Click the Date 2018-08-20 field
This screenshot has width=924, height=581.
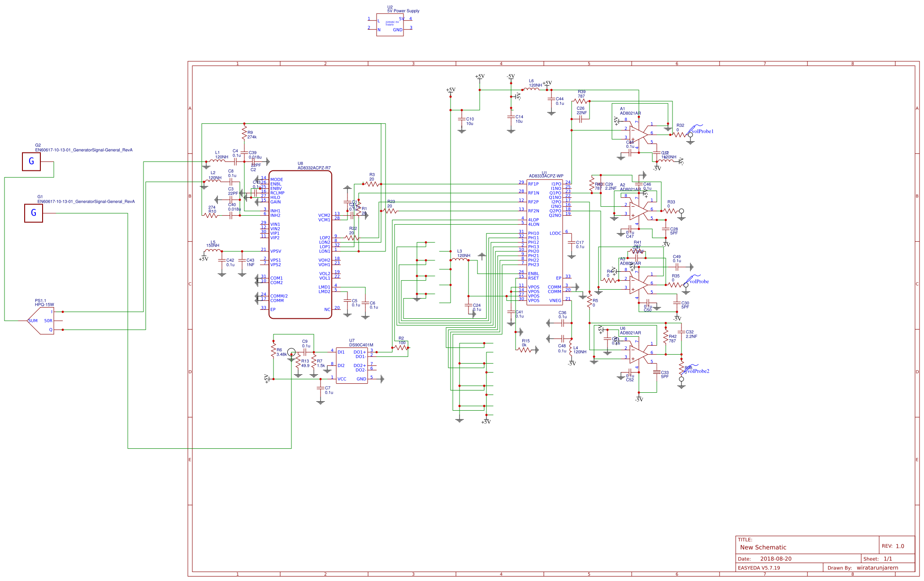pos(776,559)
